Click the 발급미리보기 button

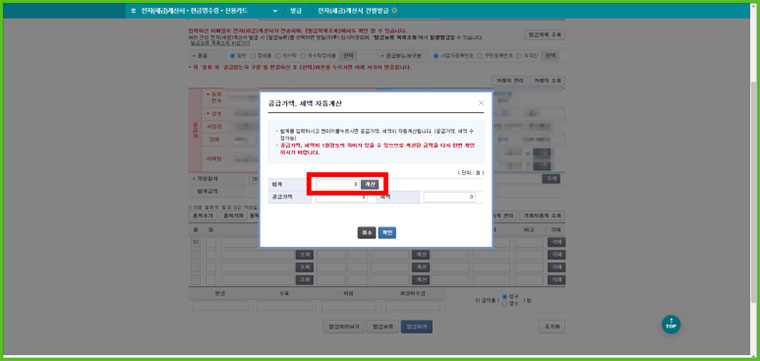[x=344, y=327]
